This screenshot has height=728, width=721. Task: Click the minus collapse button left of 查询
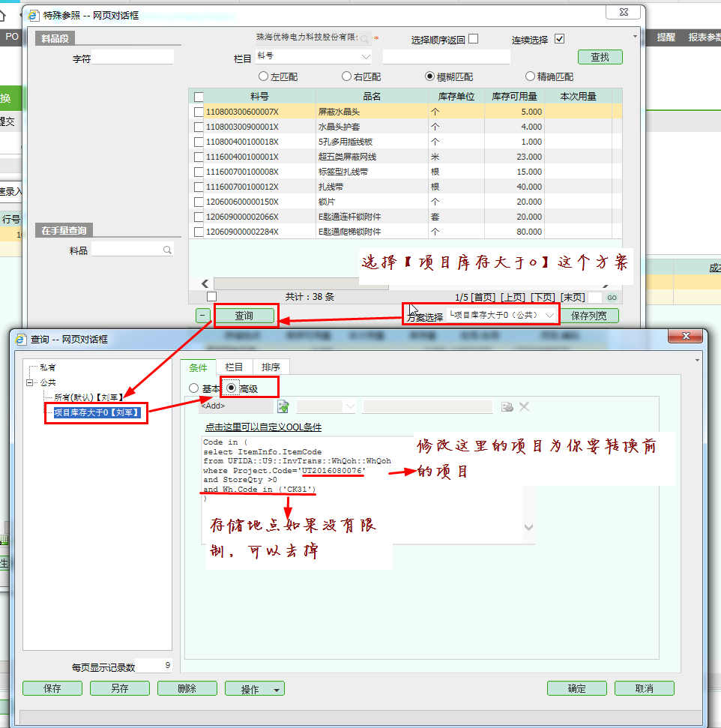click(203, 316)
